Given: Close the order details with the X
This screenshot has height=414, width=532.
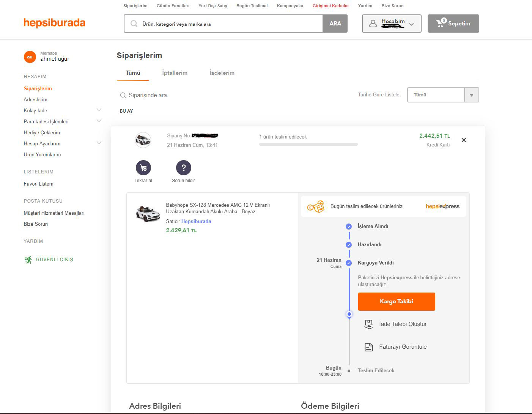Looking at the screenshot, I should [x=463, y=140].
